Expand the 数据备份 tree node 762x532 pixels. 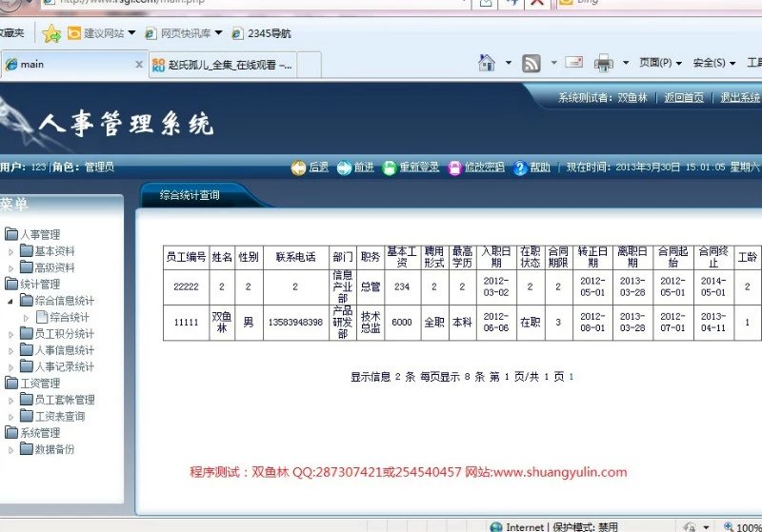pos(10,450)
